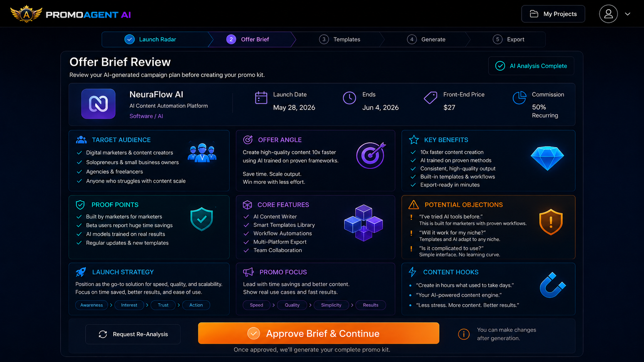The width and height of the screenshot is (644, 362).
Task: Click the "Your AI-powered content engine." hook
Action: coord(459,295)
